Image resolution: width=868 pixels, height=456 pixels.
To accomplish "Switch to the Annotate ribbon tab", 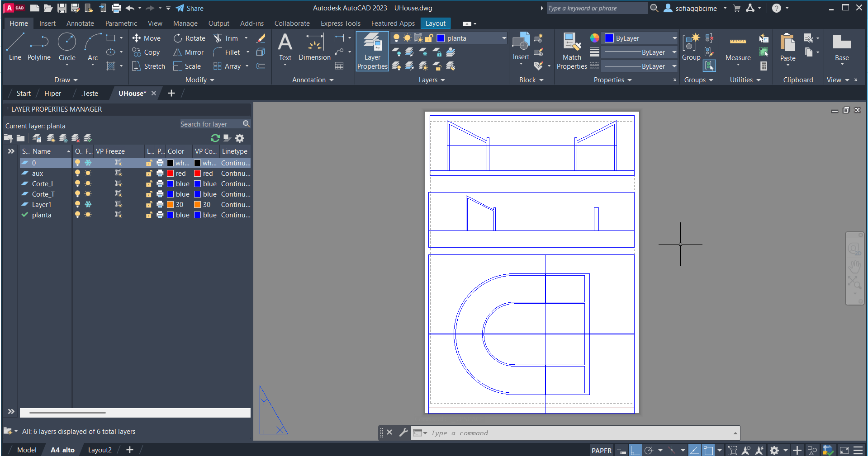I will (80, 24).
